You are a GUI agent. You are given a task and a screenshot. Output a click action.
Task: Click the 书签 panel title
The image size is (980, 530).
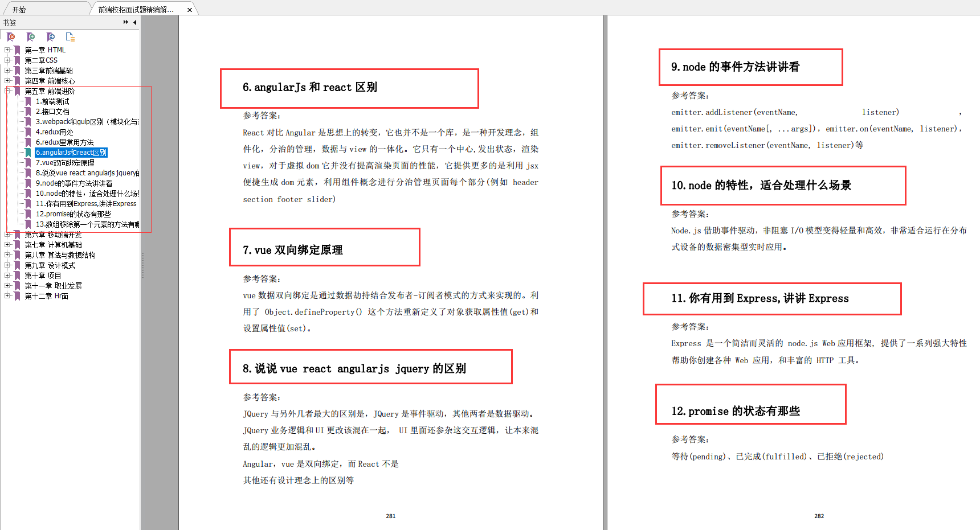10,23
